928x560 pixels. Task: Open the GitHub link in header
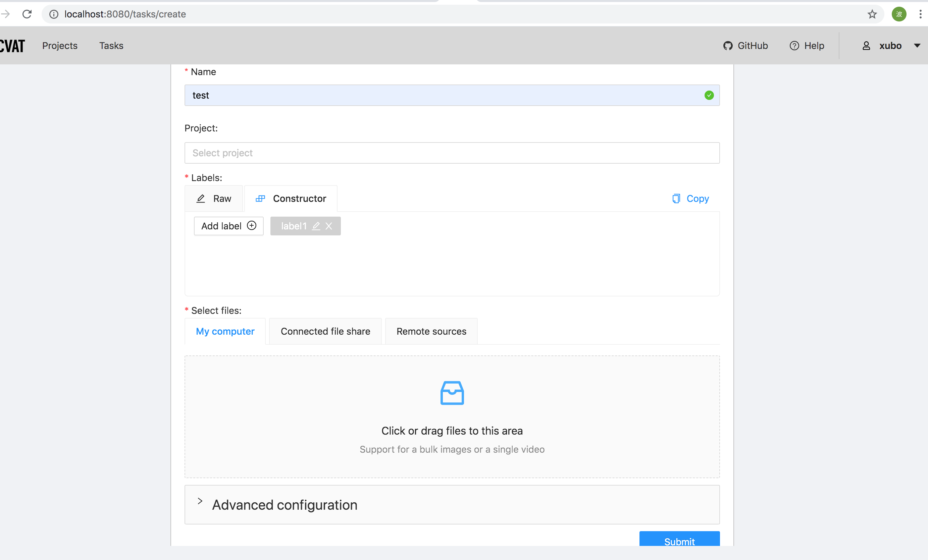tap(745, 46)
